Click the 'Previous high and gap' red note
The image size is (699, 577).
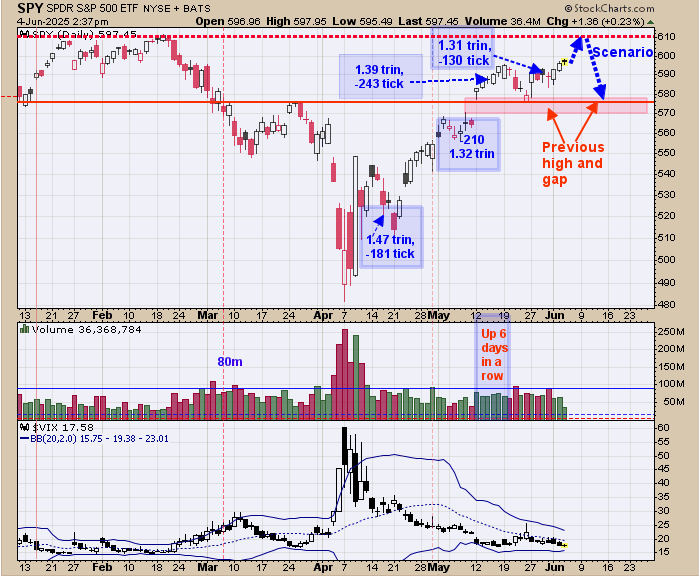point(573,163)
